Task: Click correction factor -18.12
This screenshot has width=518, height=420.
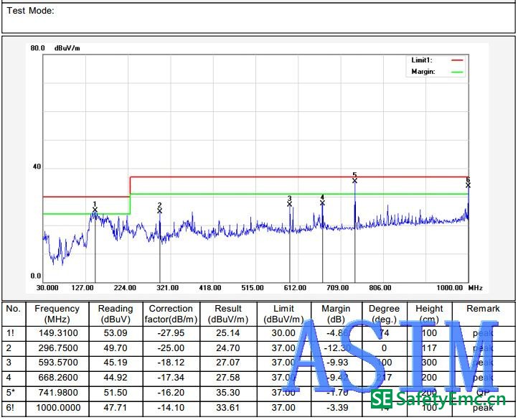Action: tap(171, 363)
